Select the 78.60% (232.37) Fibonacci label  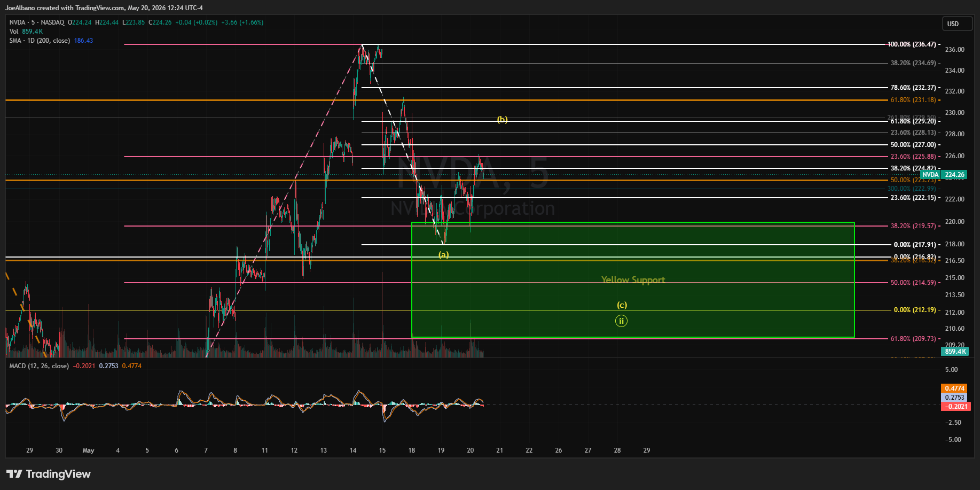coord(913,88)
